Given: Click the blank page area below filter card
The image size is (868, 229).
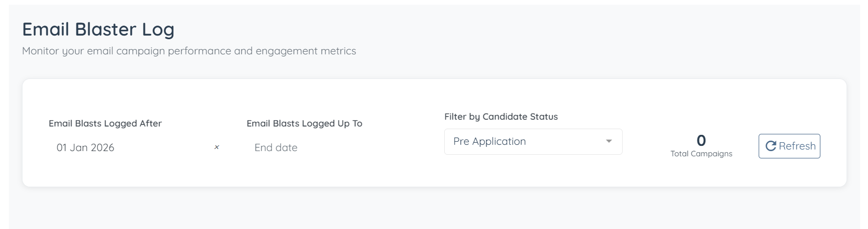Looking at the screenshot, I should click(x=419, y=209).
